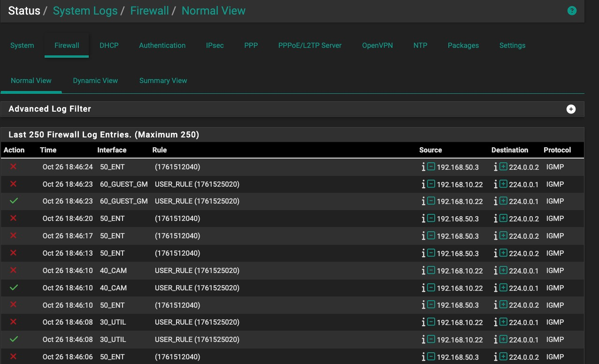Click the minus block icon beside source in 18:46:17 row
Viewport: 599px width, 364px height.
point(431,236)
